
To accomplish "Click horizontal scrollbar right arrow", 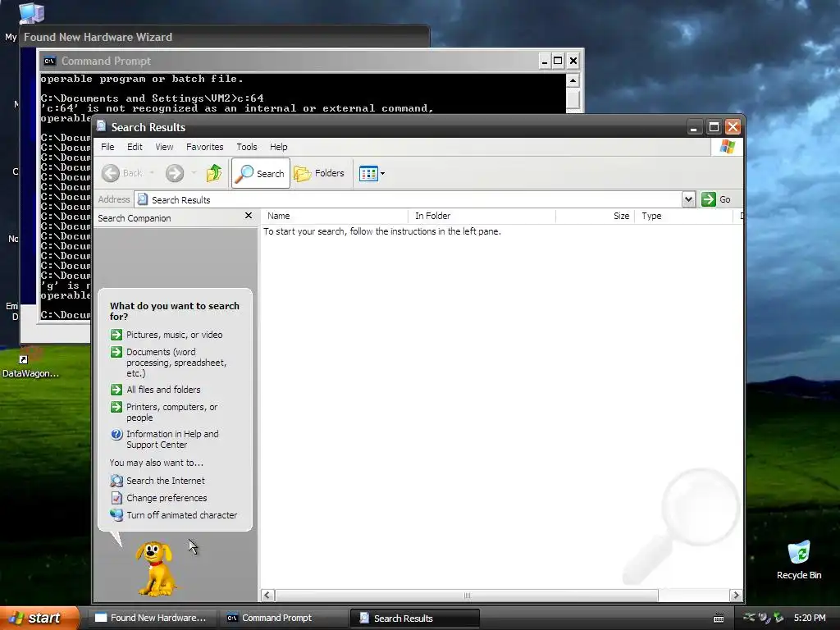I will pos(736,596).
